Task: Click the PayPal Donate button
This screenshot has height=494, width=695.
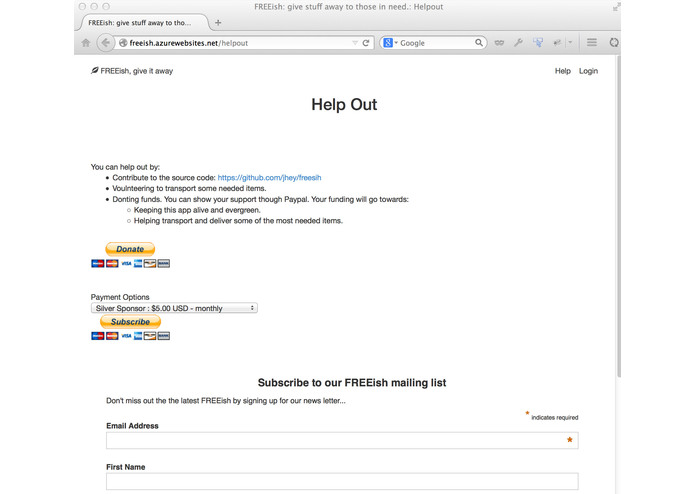Action: (x=130, y=249)
